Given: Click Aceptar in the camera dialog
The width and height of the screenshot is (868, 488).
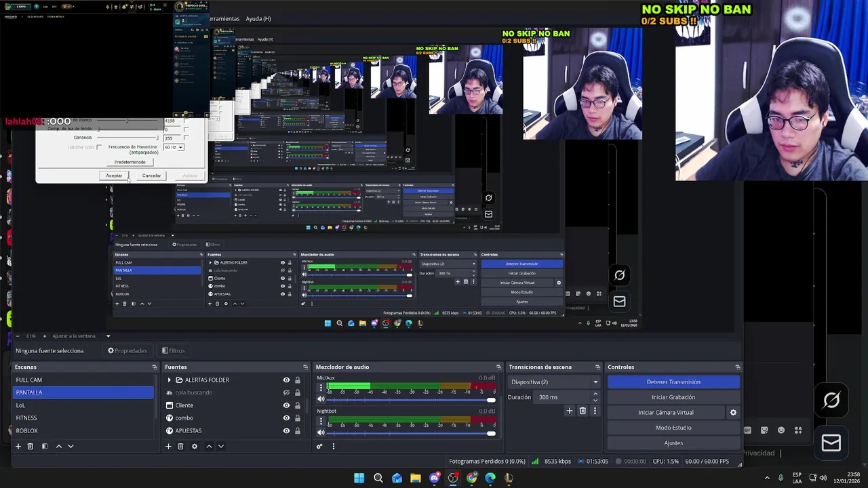Looking at the screenshot, I should pyautogui.click(x=114, y=176).
